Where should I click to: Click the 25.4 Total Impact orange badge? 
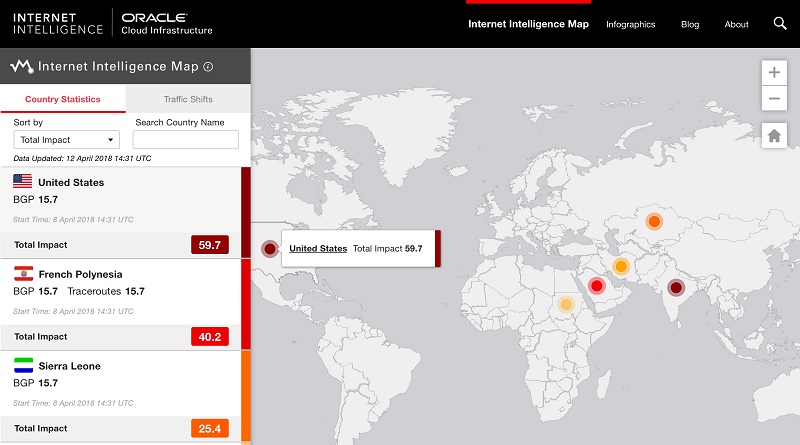click(x=210, y=429)
